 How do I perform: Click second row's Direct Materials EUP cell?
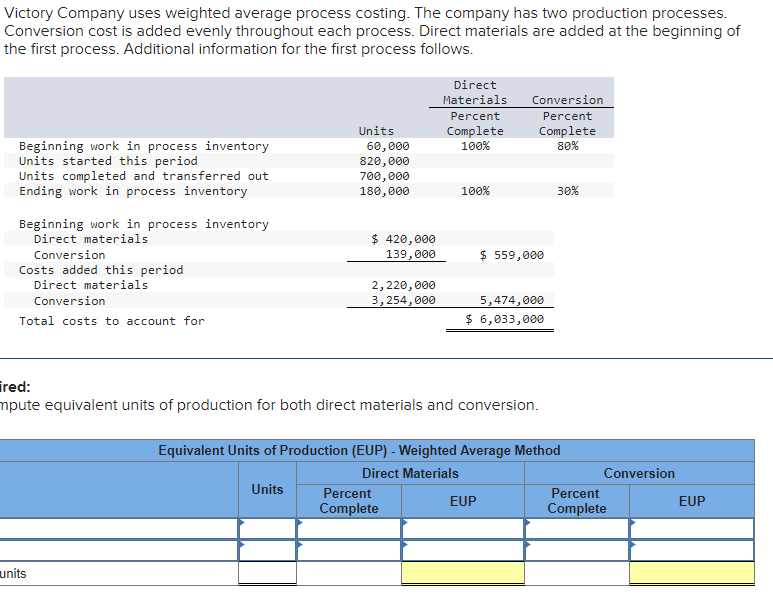[463, 550]
